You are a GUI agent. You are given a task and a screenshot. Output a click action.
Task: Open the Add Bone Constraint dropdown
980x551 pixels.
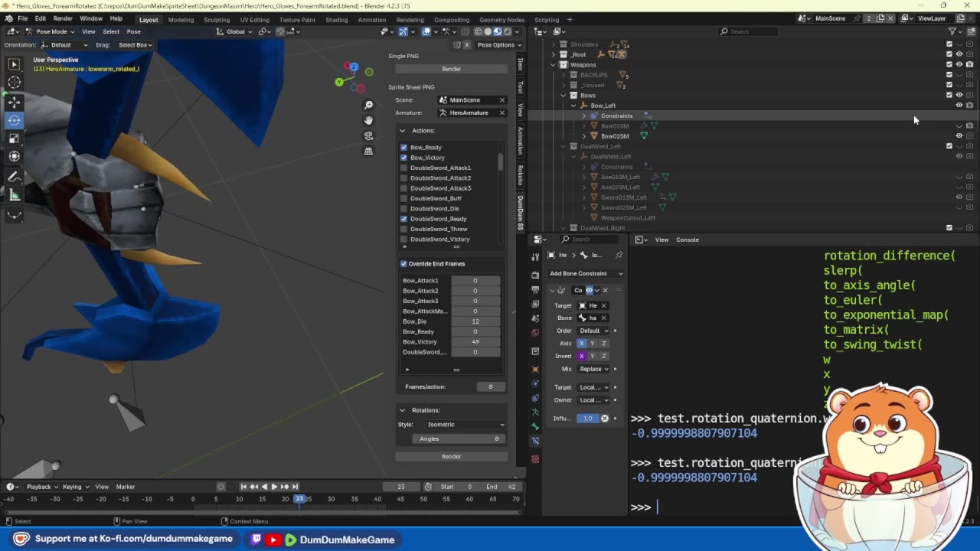pos(586,273)
